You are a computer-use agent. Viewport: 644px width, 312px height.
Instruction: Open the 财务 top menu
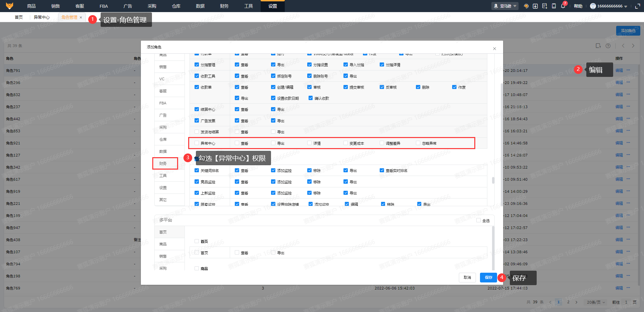coord(224,6)
